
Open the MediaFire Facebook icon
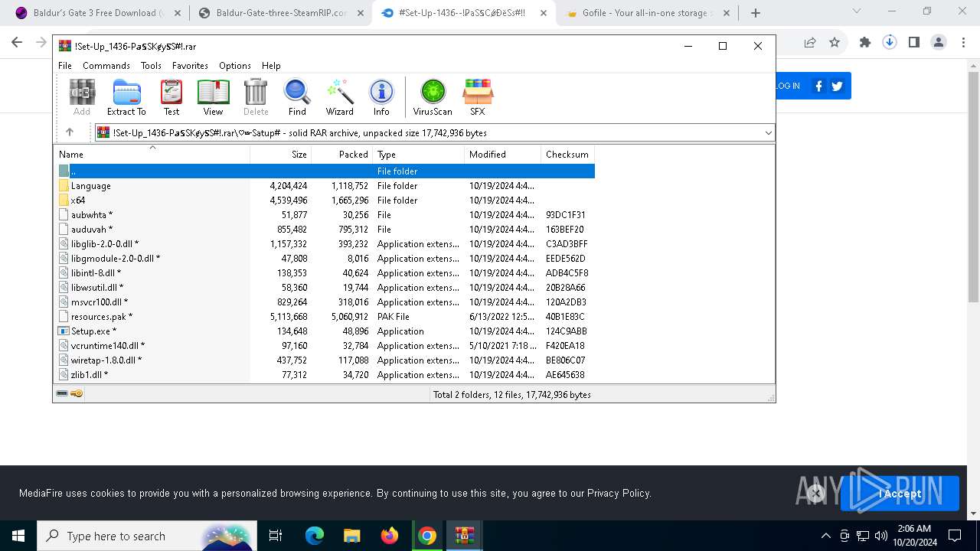(818, 86)
